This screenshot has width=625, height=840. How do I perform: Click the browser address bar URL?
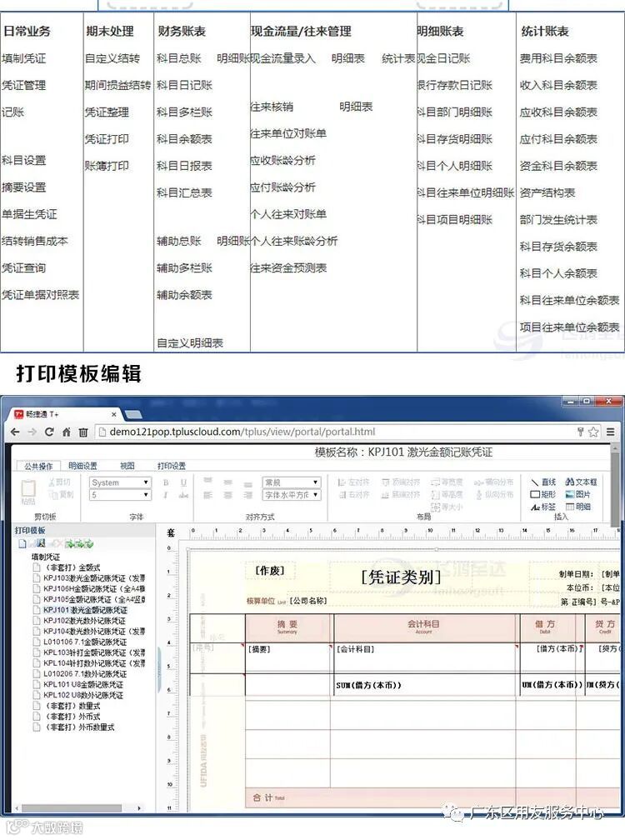tap(242, 432)
